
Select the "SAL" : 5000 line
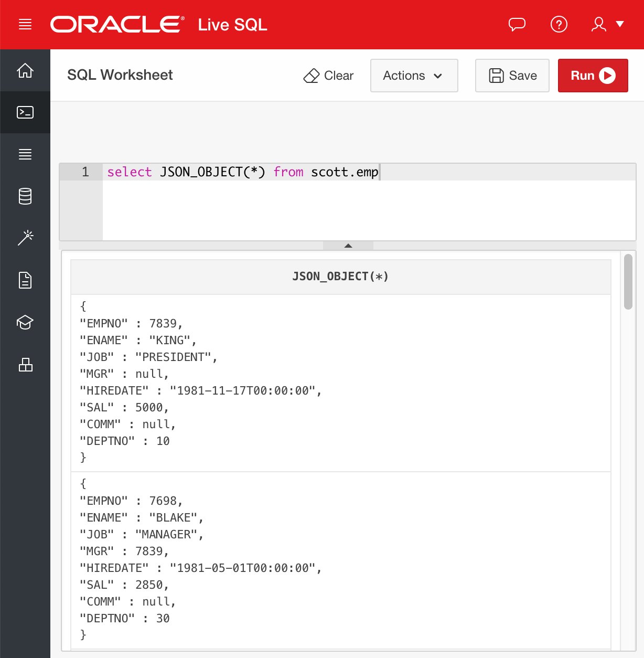click(124, 408)
